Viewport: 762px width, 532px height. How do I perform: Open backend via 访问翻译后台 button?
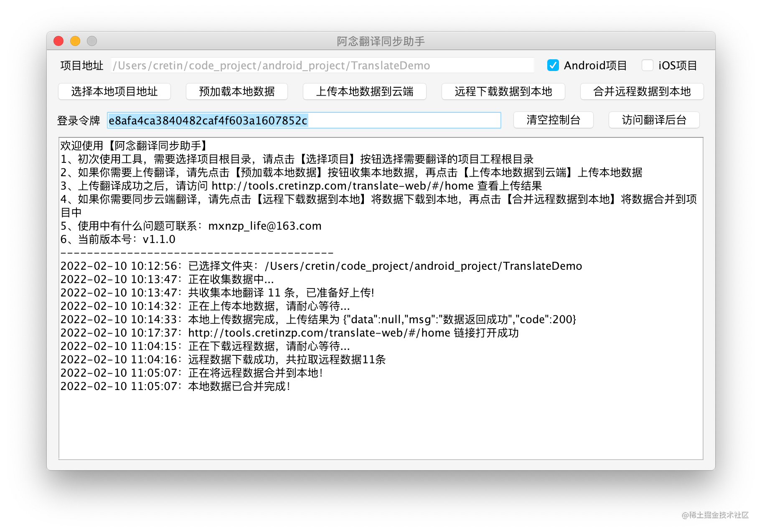654,120
